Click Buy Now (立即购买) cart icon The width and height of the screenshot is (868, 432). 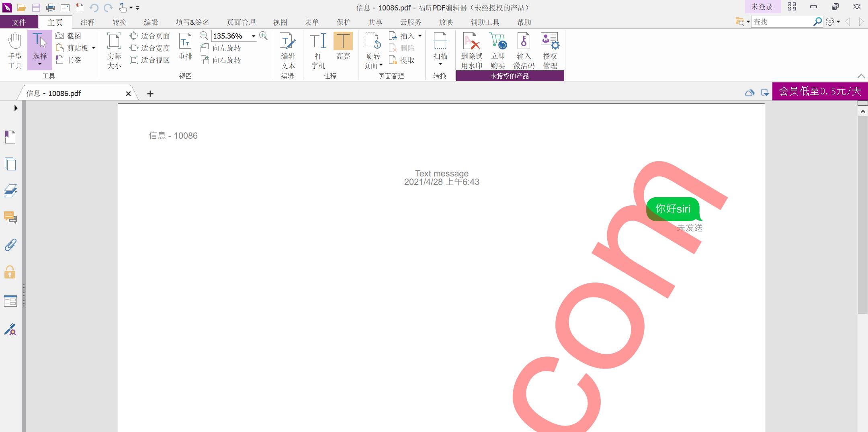[498, 51]
